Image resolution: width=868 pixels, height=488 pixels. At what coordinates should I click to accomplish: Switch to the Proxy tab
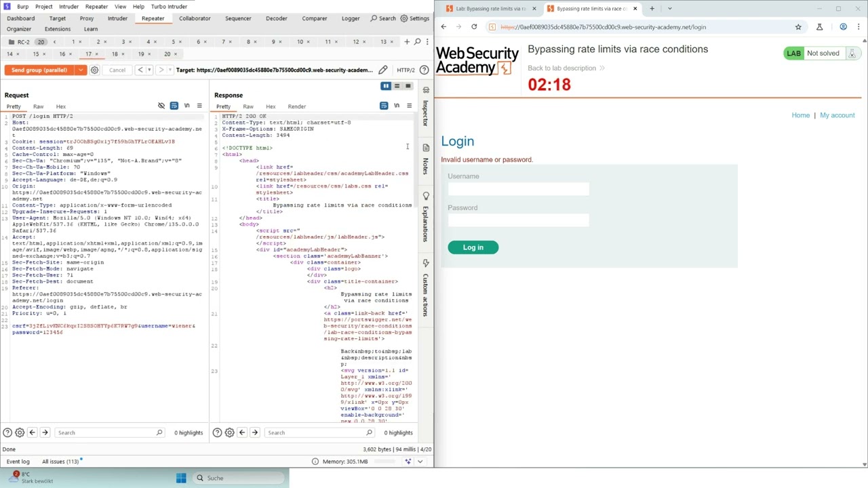pos(86,18)
